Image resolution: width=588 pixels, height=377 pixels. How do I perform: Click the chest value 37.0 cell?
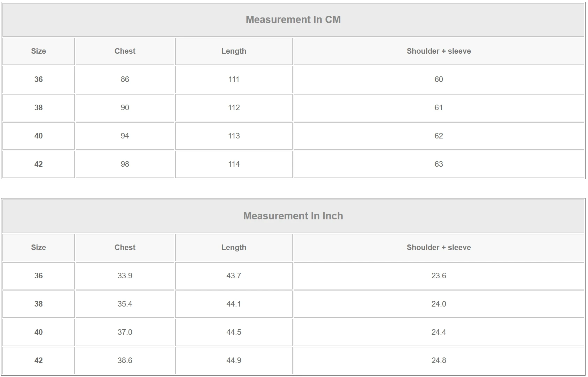pos(125,332)
